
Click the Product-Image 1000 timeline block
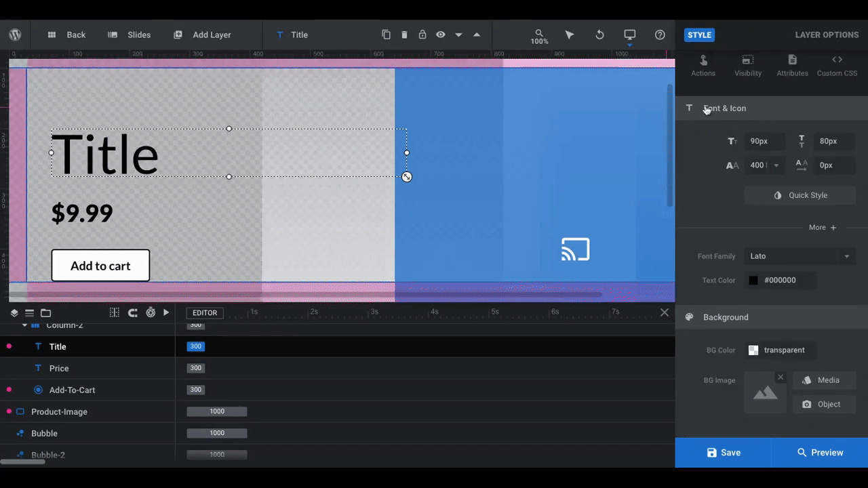click(217, 411)
